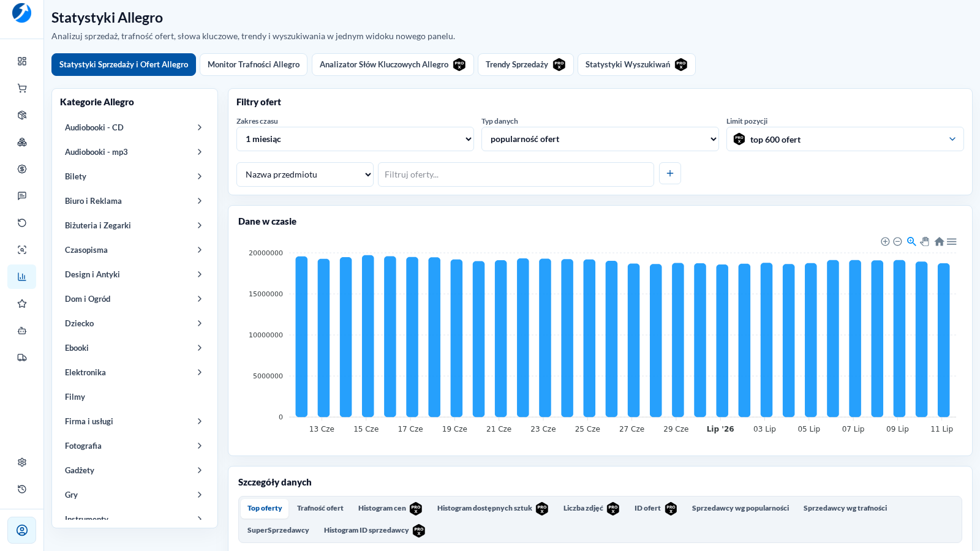Click the favorites star sidebar icon
This screenshot has width=980, height=551.
(22, 304)
